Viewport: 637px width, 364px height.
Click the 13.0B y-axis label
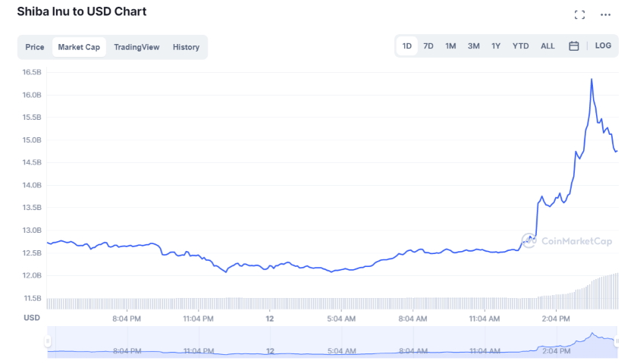(x=32, y=231)
